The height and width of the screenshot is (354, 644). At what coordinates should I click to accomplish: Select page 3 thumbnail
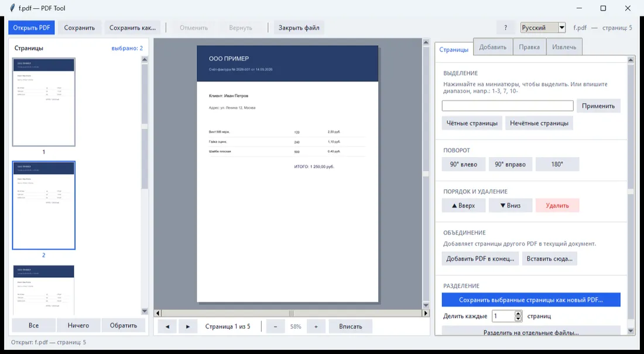click(43, 290)
